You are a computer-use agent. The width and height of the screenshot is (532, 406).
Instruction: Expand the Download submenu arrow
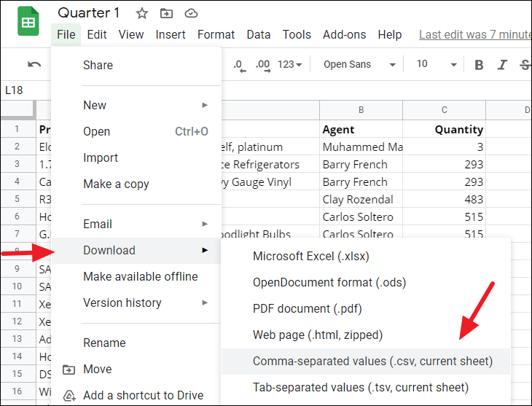[205, 250]
